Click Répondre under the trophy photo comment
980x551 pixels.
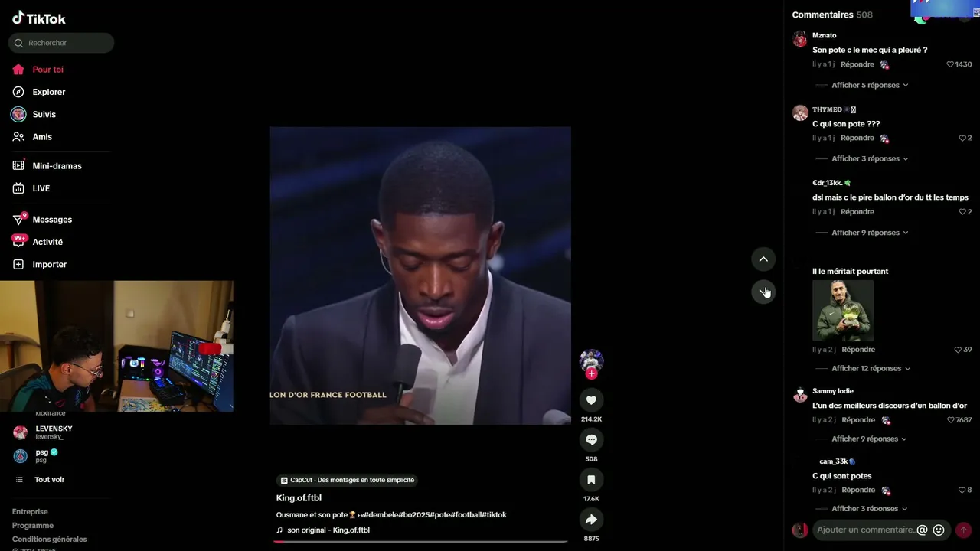click(x=858, y=350)
